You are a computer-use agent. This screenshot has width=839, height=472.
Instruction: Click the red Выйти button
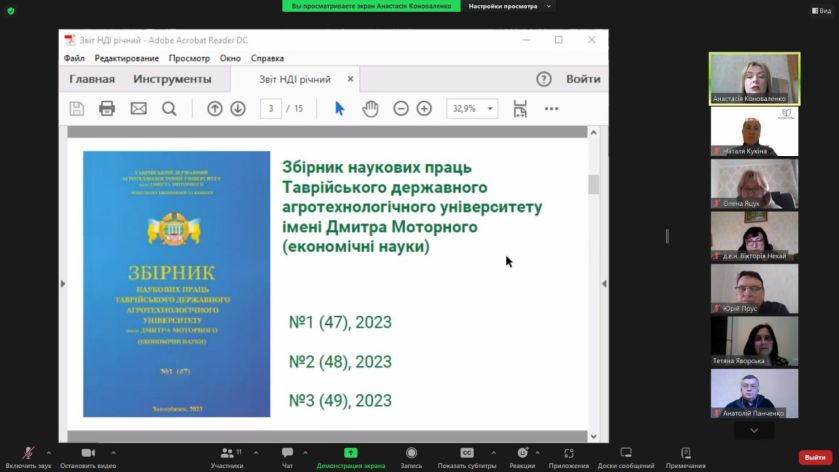tap(815, 457)
